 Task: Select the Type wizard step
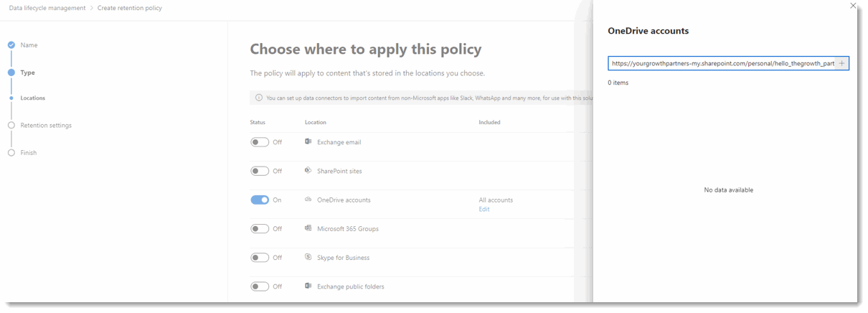pos(27,73)
